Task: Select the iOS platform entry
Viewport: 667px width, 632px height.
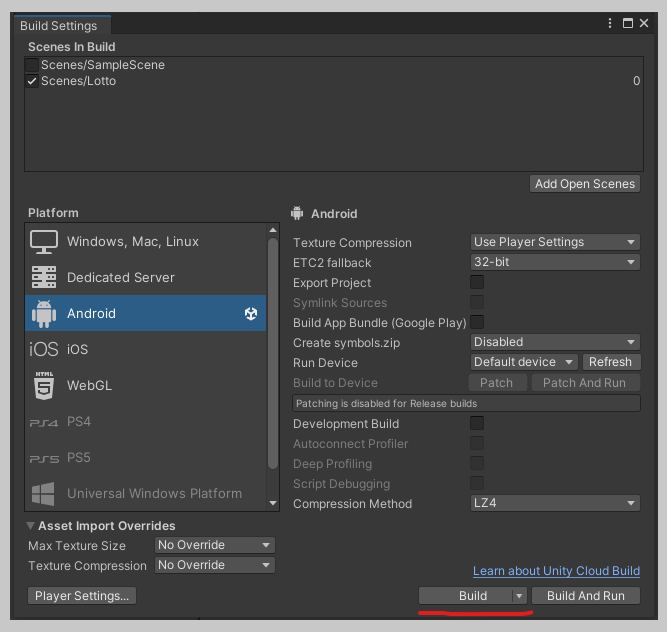Action: pyautogui.click(x=145, y=349)
